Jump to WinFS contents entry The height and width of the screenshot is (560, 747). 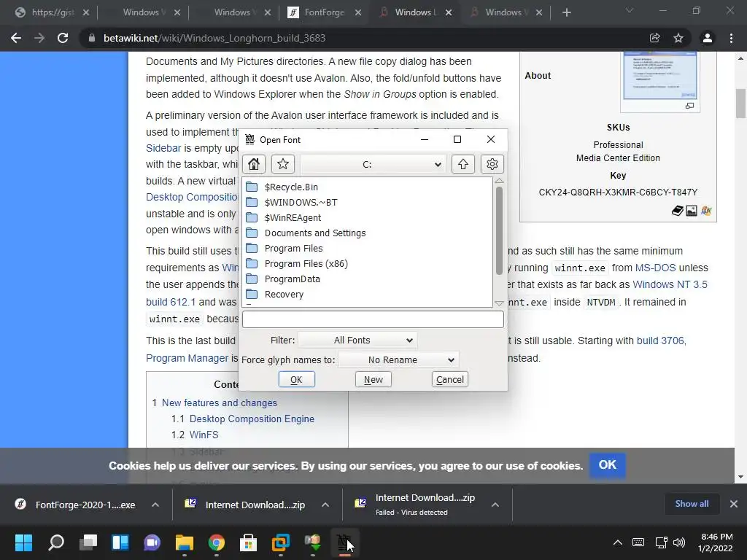click(204, 435)
